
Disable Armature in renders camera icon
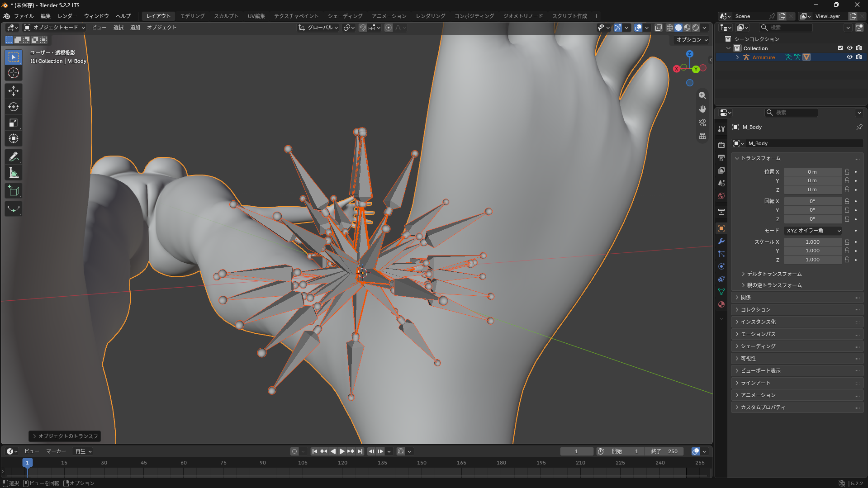point(859,57)
